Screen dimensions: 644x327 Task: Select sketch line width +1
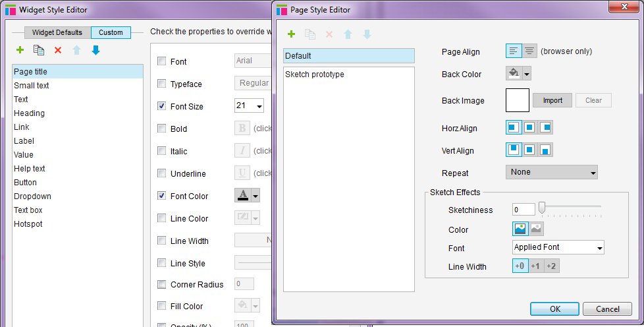pyautogui.click(x=535, y=266)
